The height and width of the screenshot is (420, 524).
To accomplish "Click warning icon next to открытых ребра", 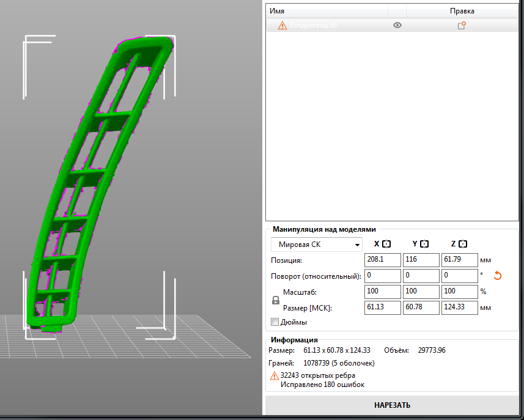I will [275, 376].
